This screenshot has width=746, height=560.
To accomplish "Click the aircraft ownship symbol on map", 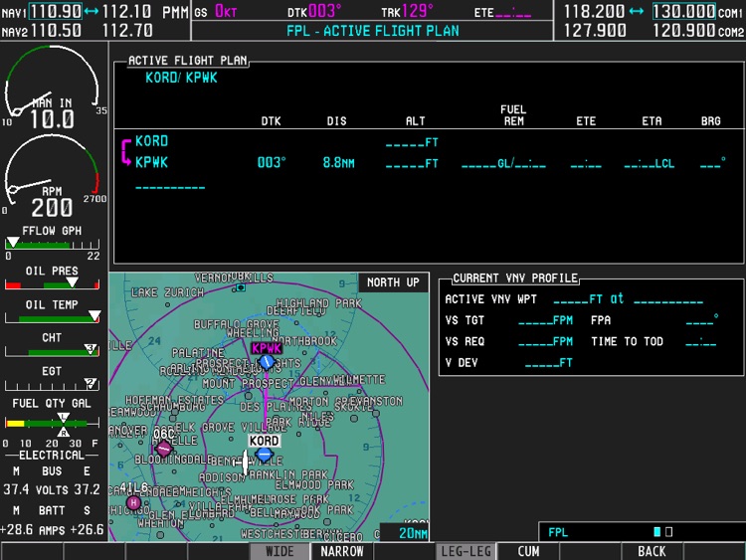I will [243, 462].
